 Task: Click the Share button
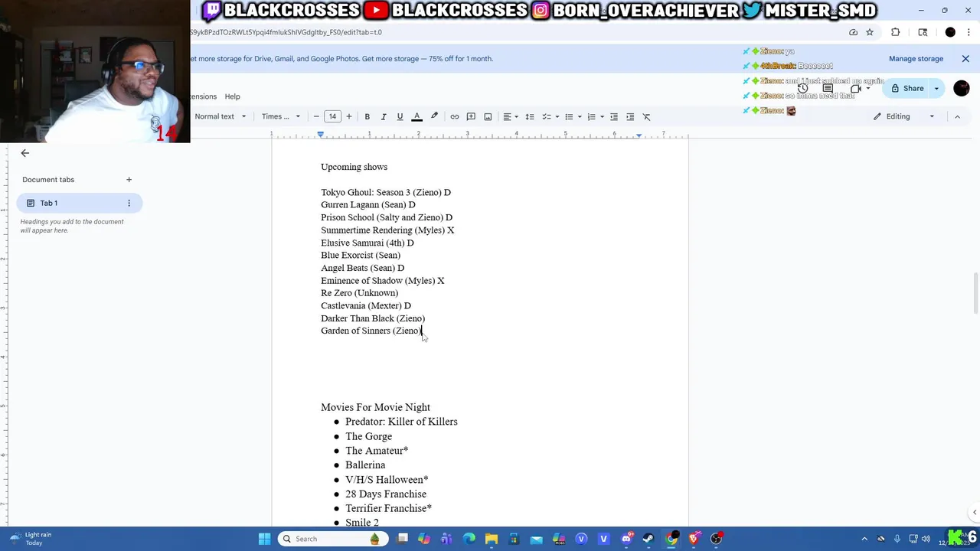click(x=907, y=88)
